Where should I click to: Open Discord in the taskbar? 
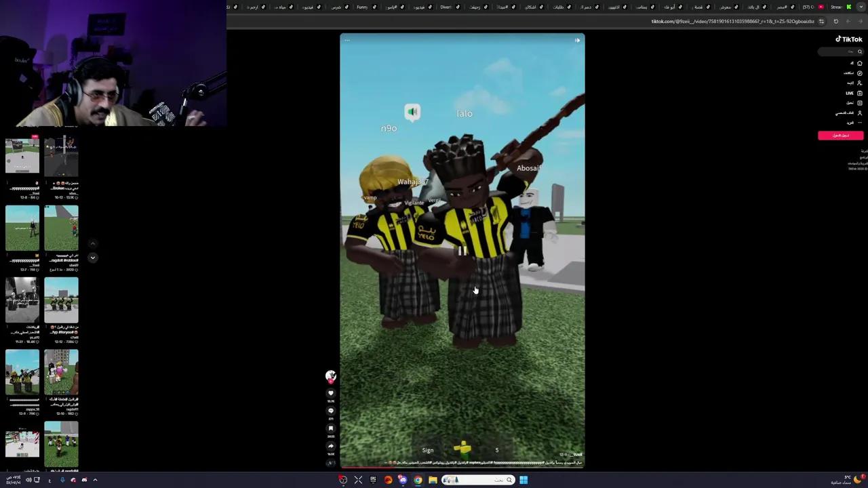403,480
